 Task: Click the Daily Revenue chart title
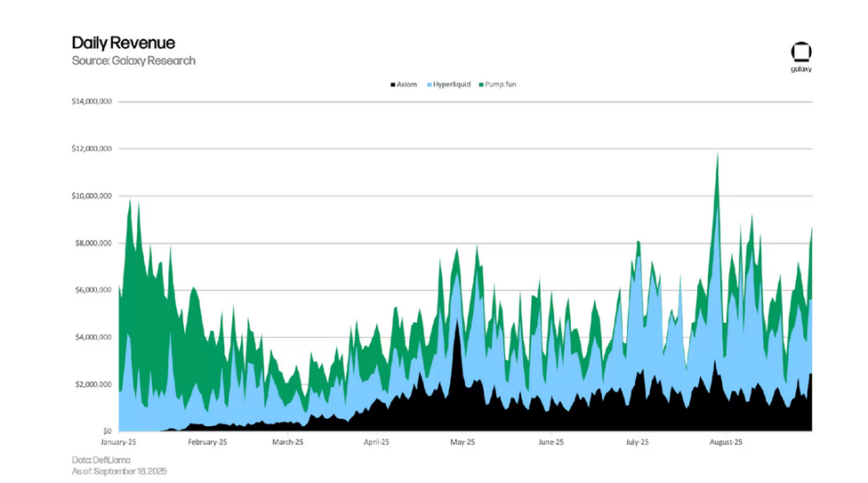pos(123,43)
